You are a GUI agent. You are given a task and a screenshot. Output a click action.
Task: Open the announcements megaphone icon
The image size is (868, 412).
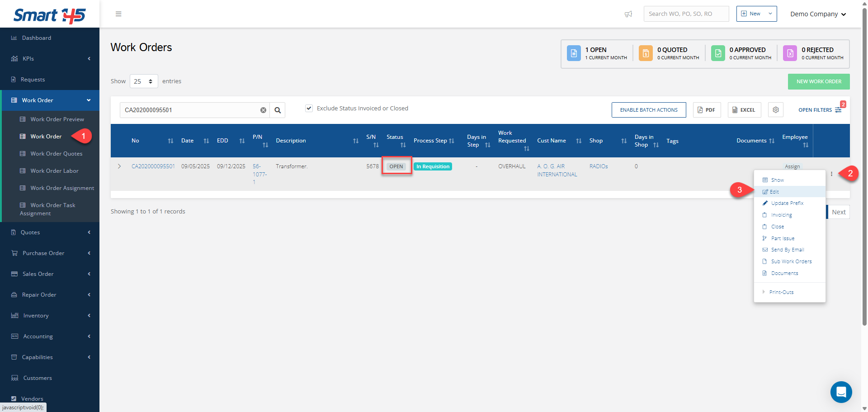coord(628,14)
